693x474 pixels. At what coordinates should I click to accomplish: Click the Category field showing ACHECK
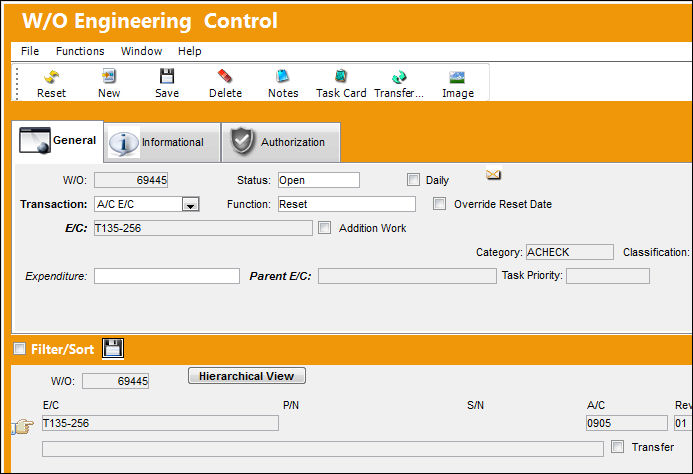pos(570,252)
